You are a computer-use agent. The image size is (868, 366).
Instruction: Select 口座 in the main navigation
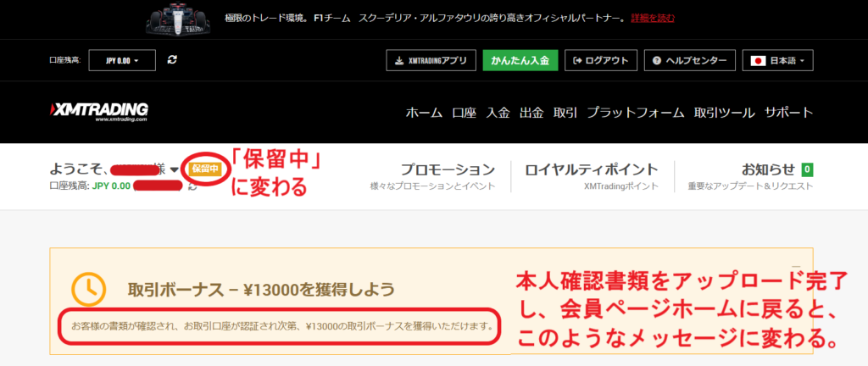(x=464, y=113)
